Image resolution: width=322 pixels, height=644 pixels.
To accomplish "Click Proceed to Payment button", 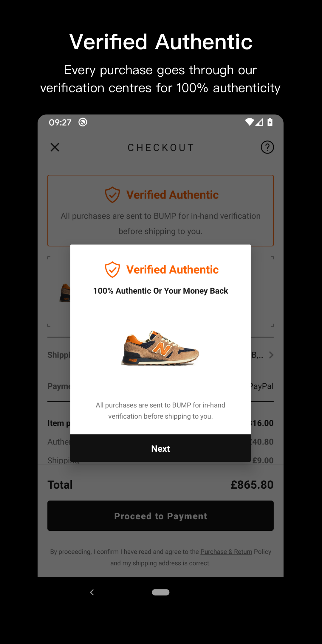I will tap(160, 516).
